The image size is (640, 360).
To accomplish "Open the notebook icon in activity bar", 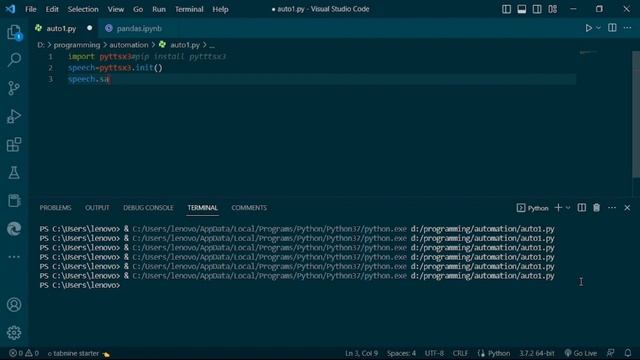I will point(14,200).
